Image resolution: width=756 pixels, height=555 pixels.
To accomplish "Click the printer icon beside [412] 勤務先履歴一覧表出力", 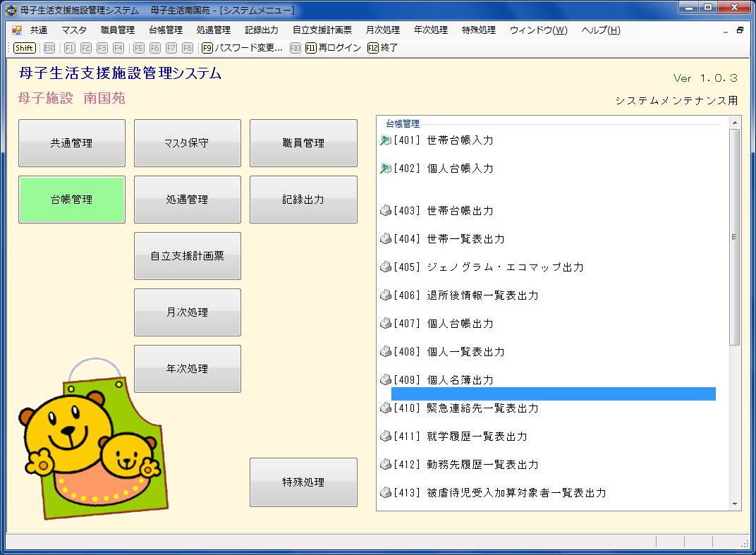I will (x=385, y=465).
